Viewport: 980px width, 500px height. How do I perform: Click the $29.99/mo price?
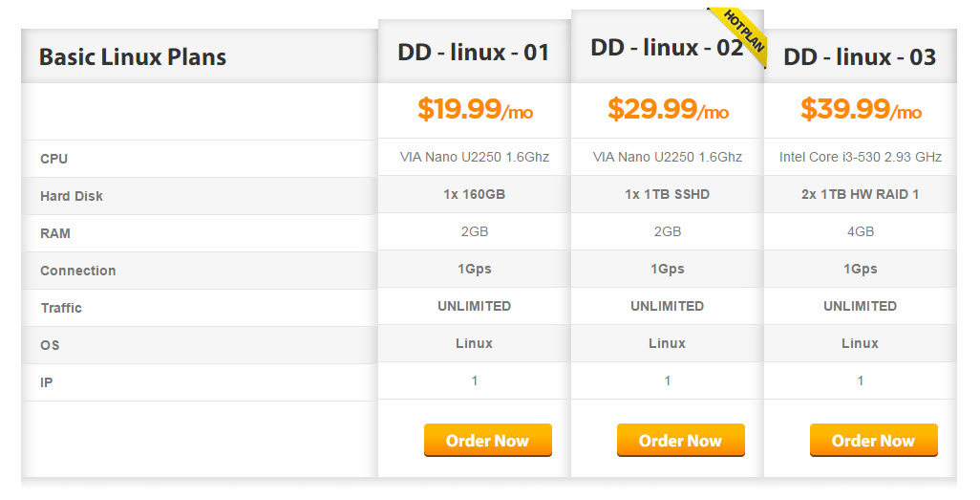[x=668, y=110]
